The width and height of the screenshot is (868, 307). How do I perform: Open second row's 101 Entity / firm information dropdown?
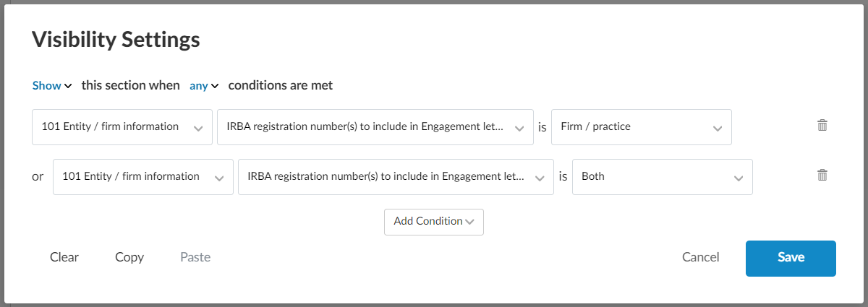tap(142, 177)
